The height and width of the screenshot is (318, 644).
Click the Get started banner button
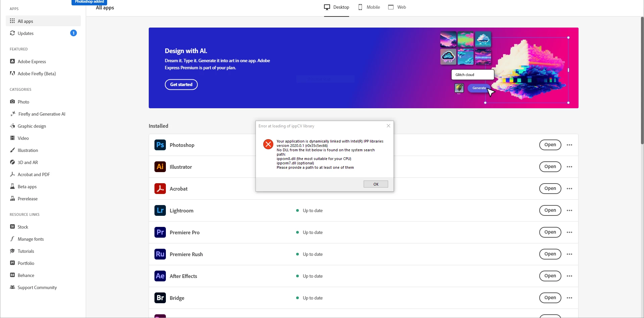[x=181, y=84]
